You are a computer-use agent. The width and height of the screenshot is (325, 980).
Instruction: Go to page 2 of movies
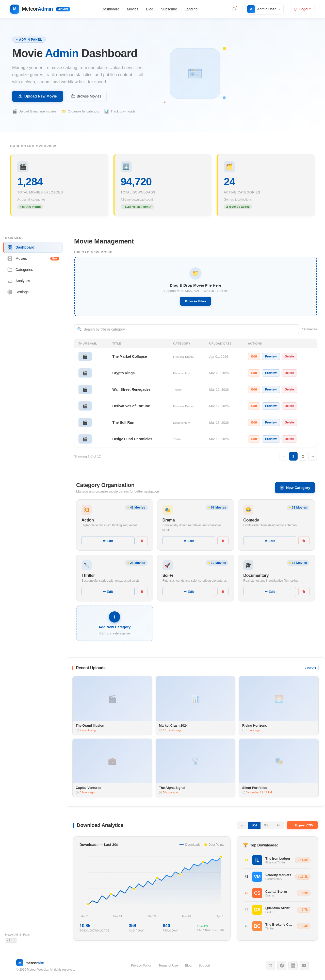(x=303, y=456)
